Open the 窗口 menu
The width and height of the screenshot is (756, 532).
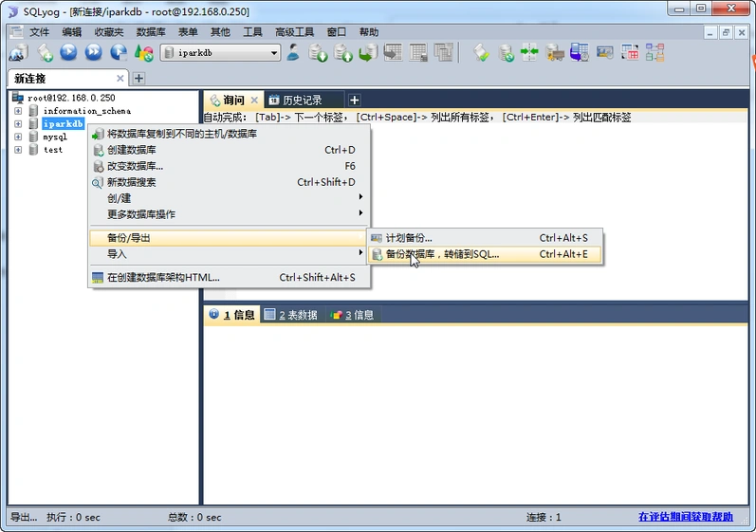pos(337,32)
